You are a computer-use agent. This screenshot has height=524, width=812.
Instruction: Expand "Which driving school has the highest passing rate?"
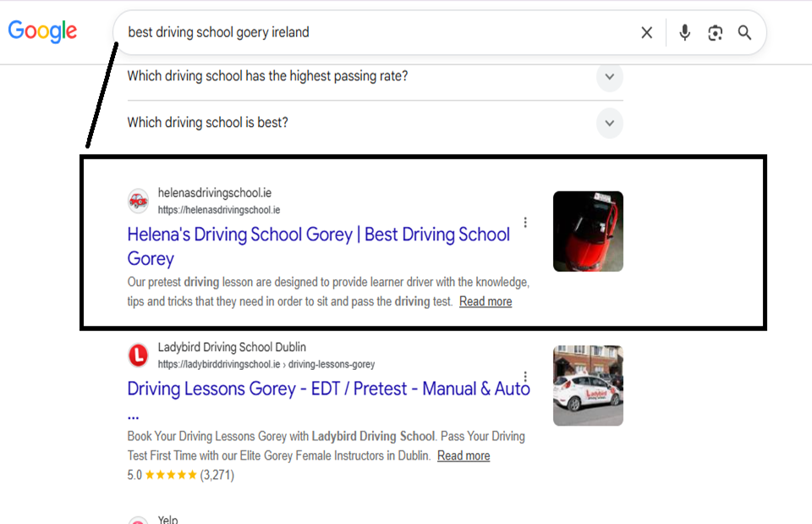[x=375, y=76]
